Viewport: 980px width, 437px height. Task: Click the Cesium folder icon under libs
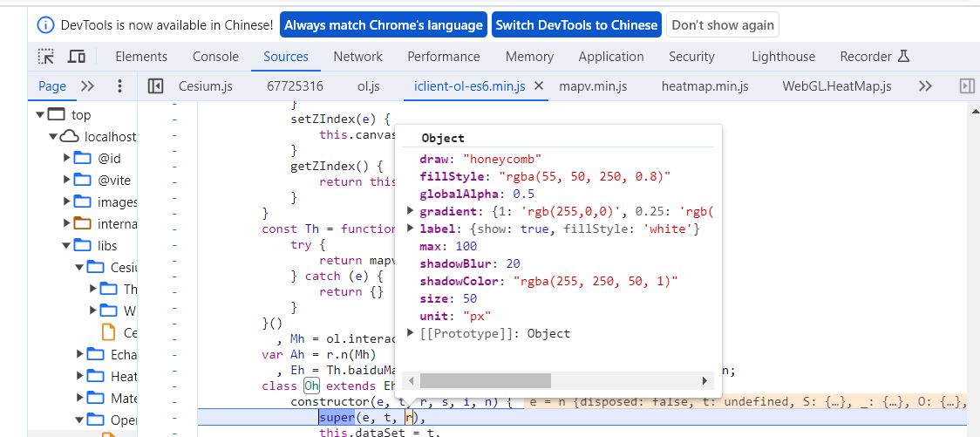pyautogui.click(x=96, y=268)
